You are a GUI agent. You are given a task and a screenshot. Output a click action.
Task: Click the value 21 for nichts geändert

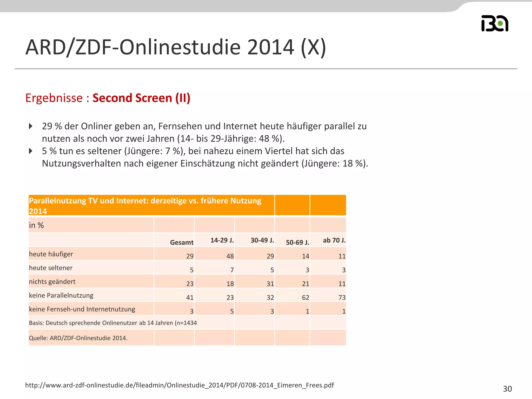[306, 284]
